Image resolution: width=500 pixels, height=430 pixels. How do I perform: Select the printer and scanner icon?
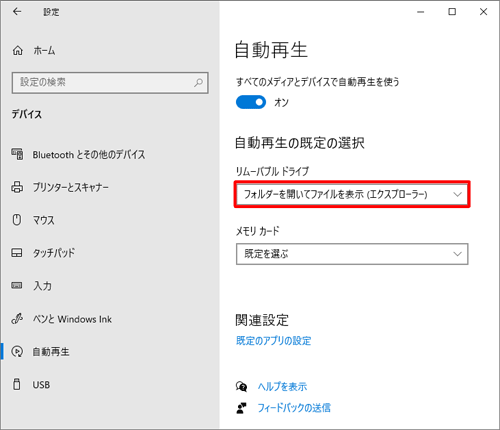(x=17, y=187)
